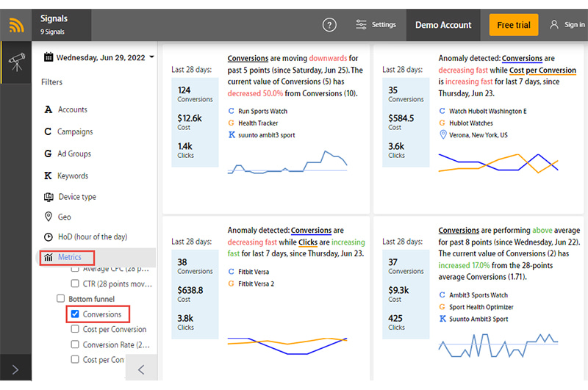Toggle the Average CPC checkbox
Image resolution: width=588 pixels, height=390 pixels.
click(x=75, y=269)
